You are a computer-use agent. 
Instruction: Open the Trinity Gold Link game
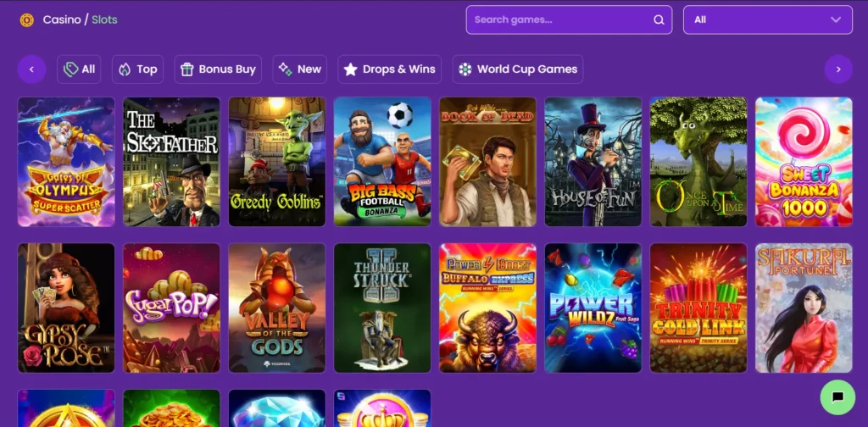(698, 308)
